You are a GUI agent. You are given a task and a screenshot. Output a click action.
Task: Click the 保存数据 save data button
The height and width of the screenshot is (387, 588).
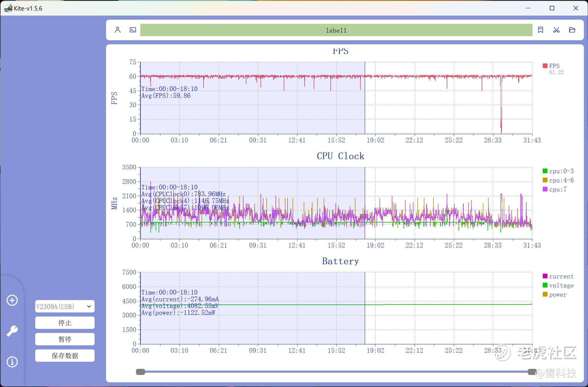[65, 356]
